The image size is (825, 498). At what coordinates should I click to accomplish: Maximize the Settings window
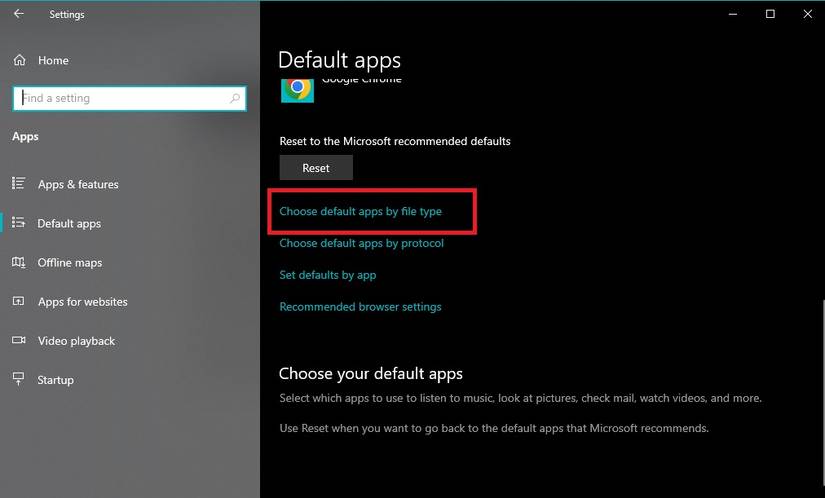[770, 14]
